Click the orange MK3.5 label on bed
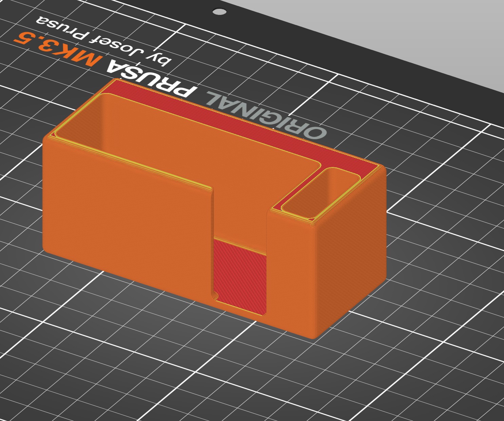This screenshot has height=421, width=504. 57,49
